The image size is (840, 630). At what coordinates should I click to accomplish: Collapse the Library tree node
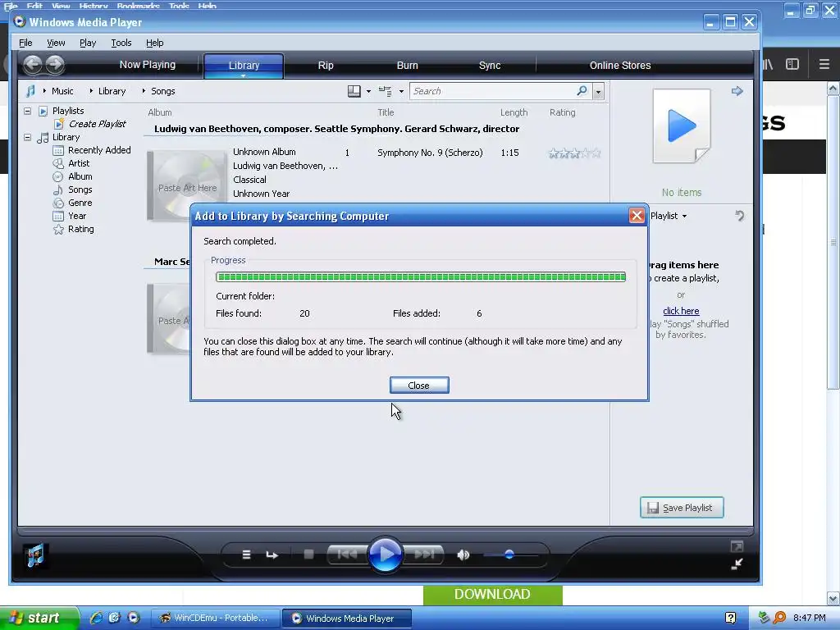pos(27,137)
